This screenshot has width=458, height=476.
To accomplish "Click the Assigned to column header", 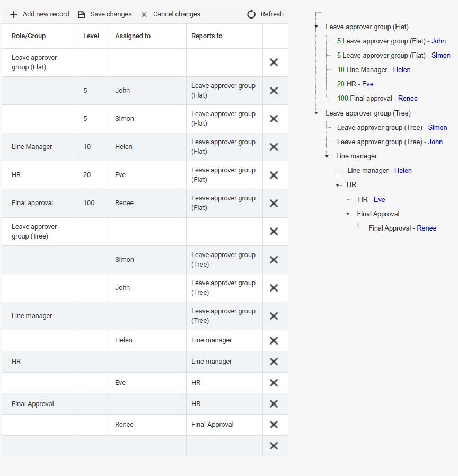I will point(133,36).
